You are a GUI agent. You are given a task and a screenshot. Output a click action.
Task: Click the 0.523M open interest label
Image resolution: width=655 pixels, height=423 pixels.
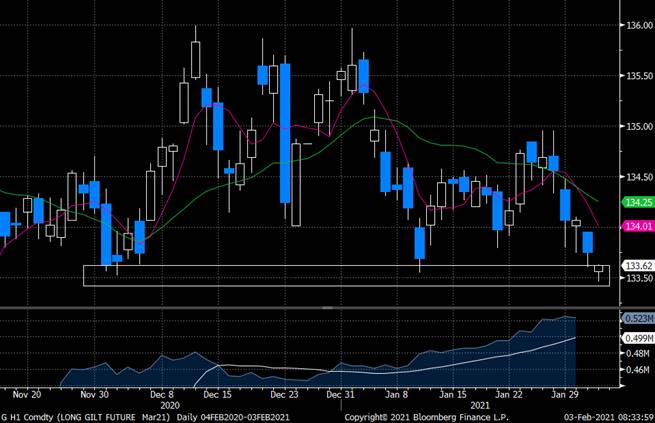click(638, 319)
